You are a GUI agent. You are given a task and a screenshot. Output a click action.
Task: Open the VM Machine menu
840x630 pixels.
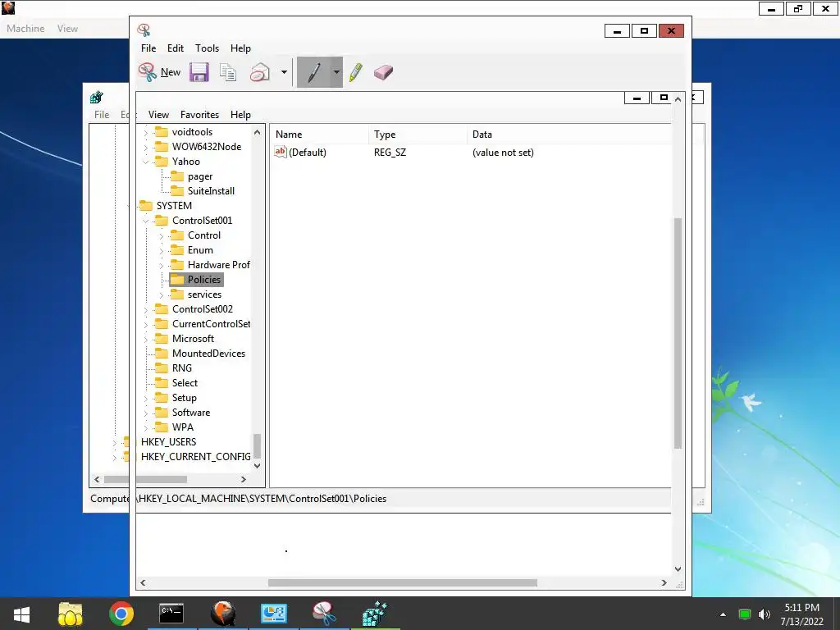25,29
